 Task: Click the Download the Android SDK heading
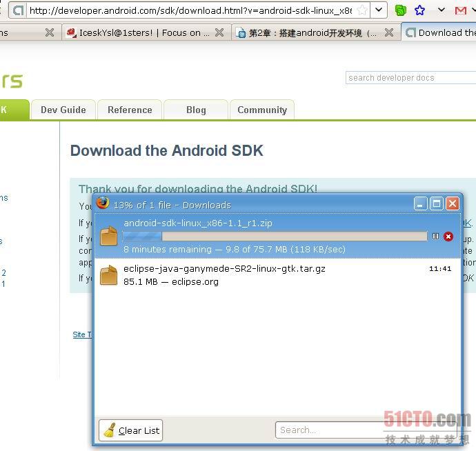tap(167, 150)
